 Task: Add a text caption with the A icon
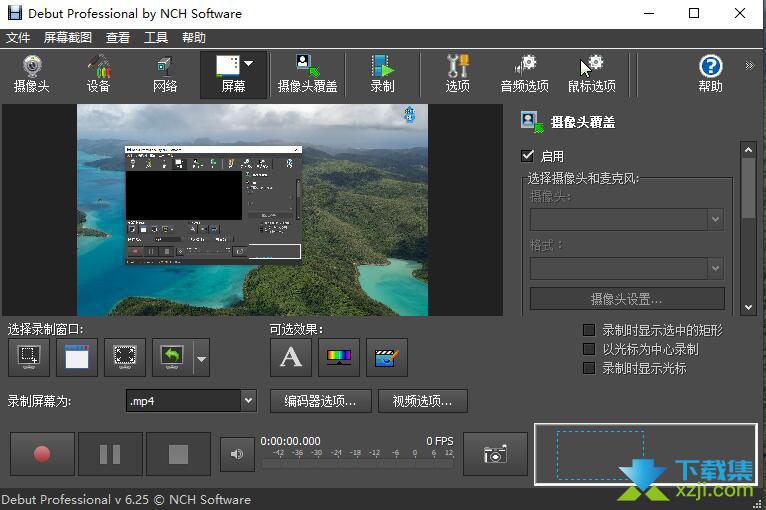point(291,358)
